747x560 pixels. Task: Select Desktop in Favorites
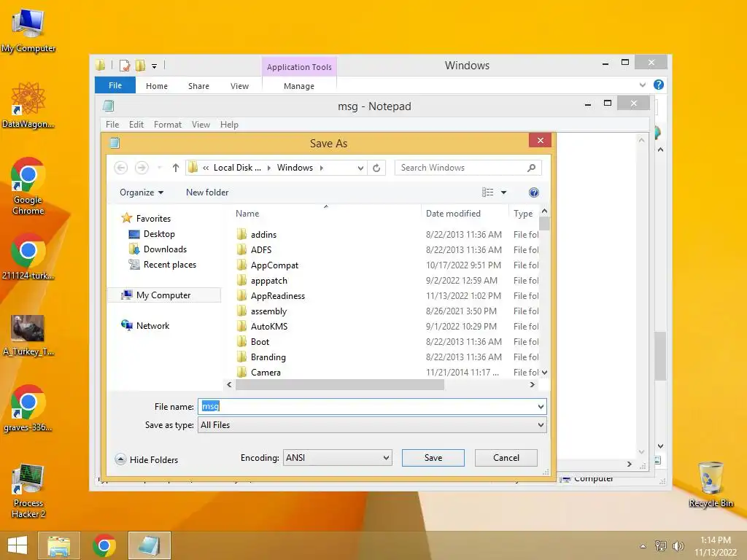(x=159, y=234)
